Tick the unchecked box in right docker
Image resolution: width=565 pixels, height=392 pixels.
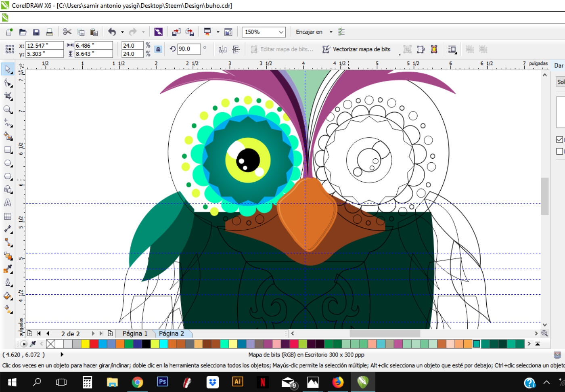pyautogui.click(x=559, y=151)
